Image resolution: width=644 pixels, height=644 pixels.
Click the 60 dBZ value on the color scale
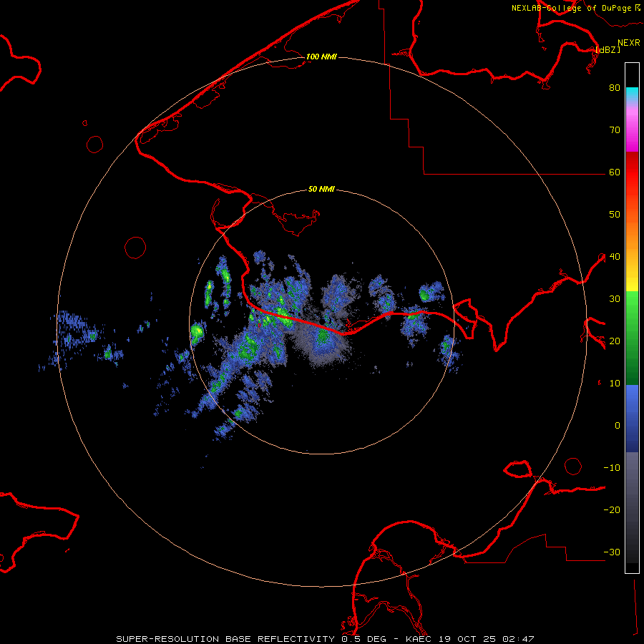(615, 172)
